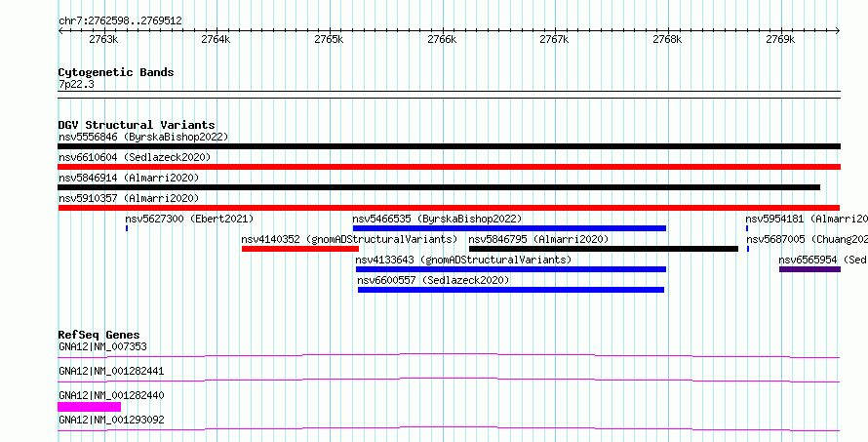Screen dimensions: 868x442
Task: Click the nsv5687005 label text
Action: coord(808,239)
